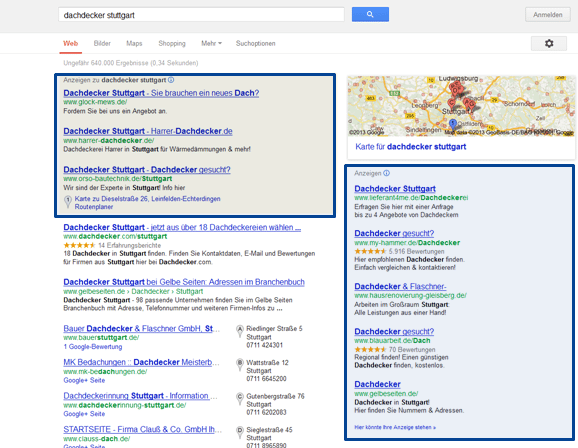Viewport: 578px width, 448px height.
Task: Open right ad 'Dachdecker & Flaschner-'
Action: click(400, 286)
